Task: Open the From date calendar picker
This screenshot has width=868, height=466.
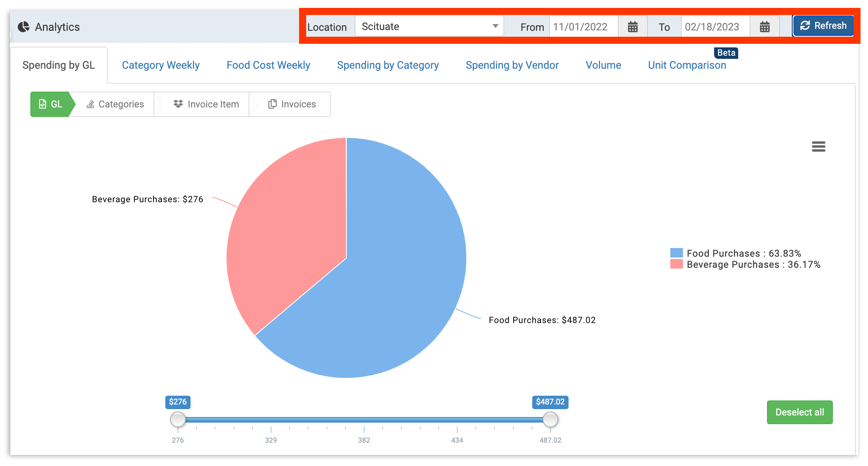Action: pyautogui.click(x=632, y=27)
